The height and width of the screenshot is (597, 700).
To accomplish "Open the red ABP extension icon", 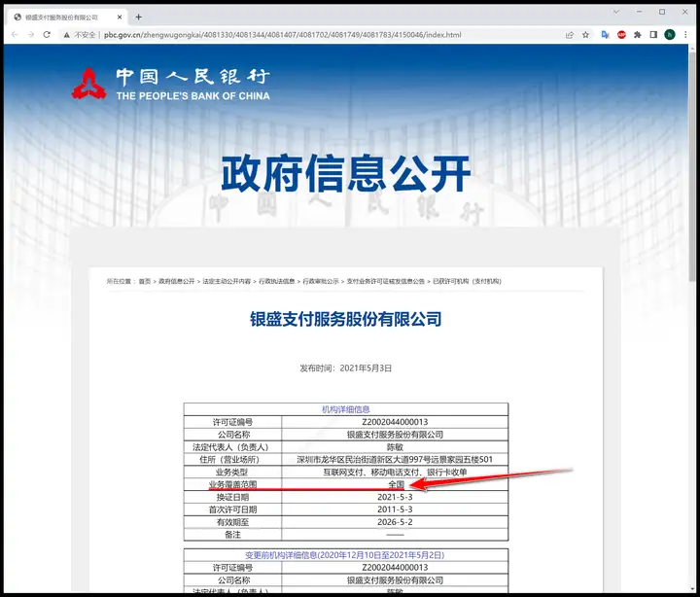I will click(621, 35).
